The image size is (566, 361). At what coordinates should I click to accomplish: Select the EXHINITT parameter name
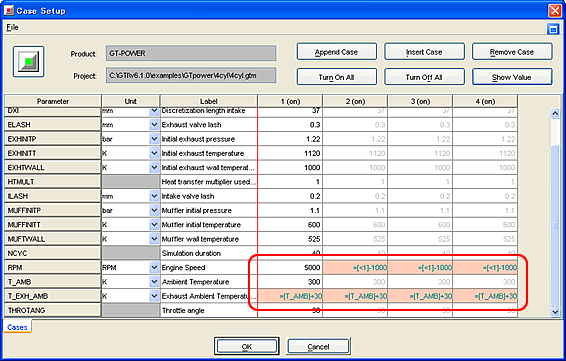pyautogui.click(x=52, y=153)
